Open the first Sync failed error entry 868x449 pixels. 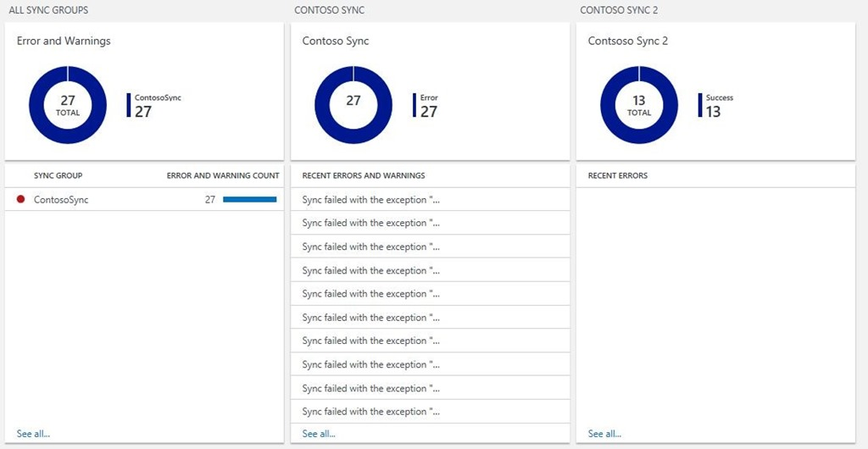click(x=371, y=200)
